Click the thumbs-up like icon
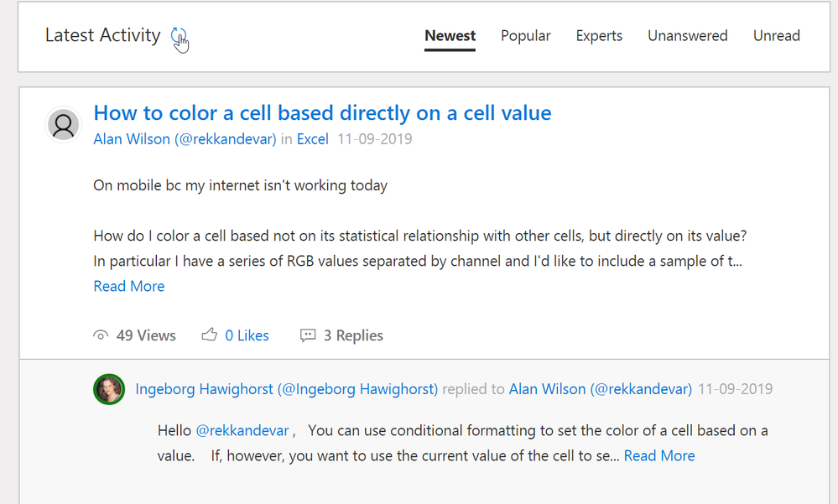 tap(210, 335)
